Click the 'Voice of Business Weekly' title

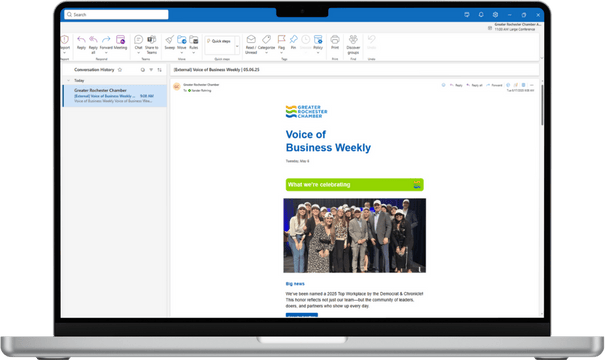pos(328,141)
